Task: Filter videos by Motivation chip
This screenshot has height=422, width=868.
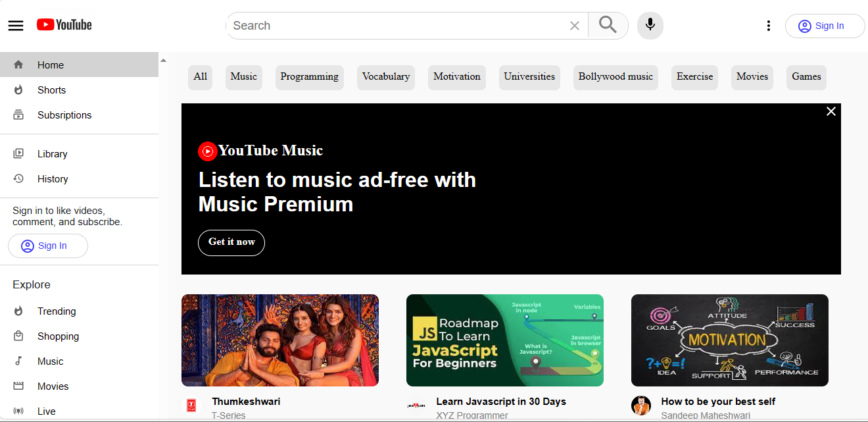Action: coord(456,77)
